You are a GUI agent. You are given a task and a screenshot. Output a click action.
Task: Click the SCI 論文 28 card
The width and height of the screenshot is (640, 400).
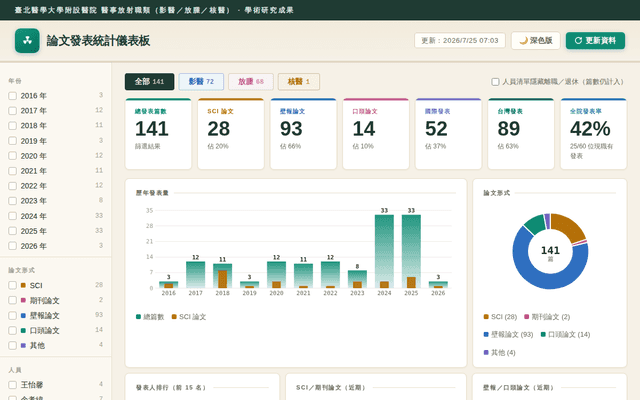point(231,133)
